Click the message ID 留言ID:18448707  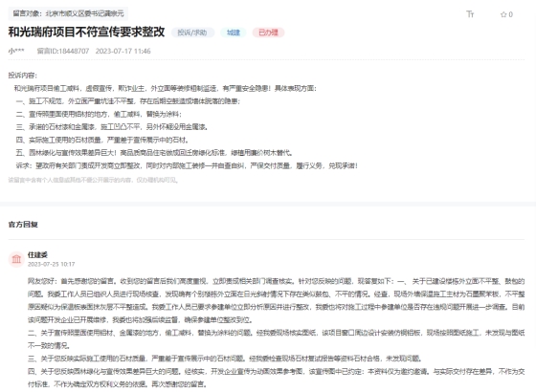coord(63,51)
